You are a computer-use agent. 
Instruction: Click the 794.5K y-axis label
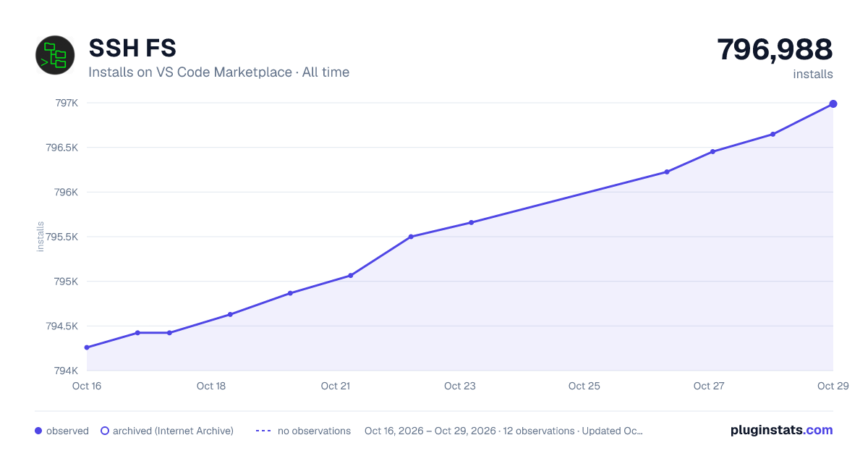pos(61,326)
